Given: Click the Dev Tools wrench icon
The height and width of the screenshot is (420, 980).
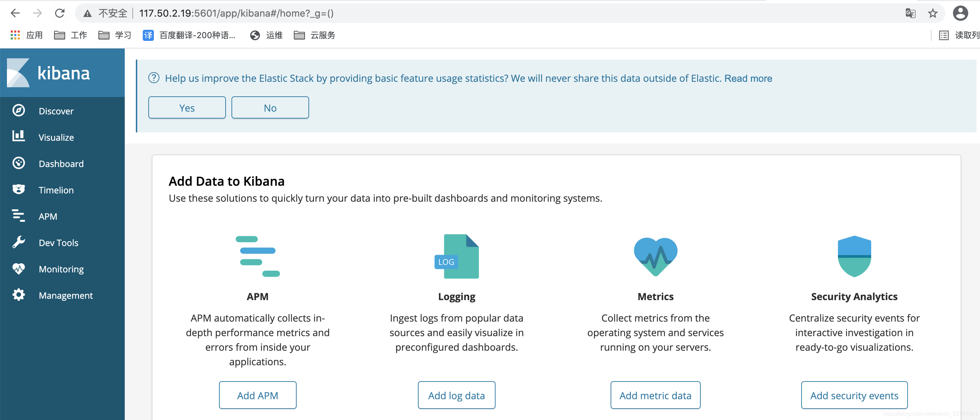Looking at the screenshot, I should tap(18, 242).
